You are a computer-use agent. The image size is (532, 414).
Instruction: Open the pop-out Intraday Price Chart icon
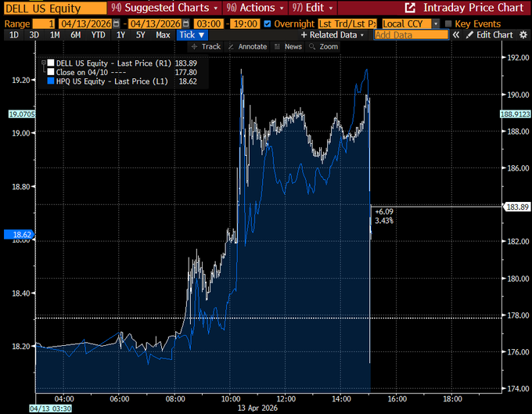(x=410, y=8)
